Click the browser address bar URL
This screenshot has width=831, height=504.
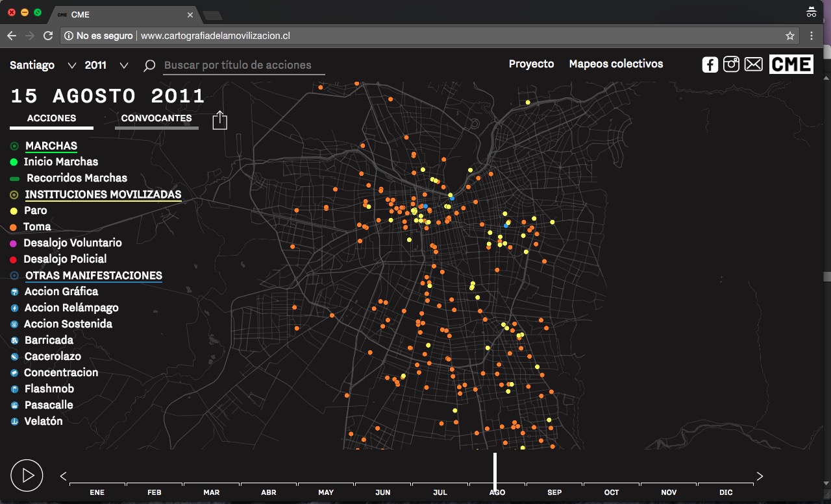(x=215, y=36)
